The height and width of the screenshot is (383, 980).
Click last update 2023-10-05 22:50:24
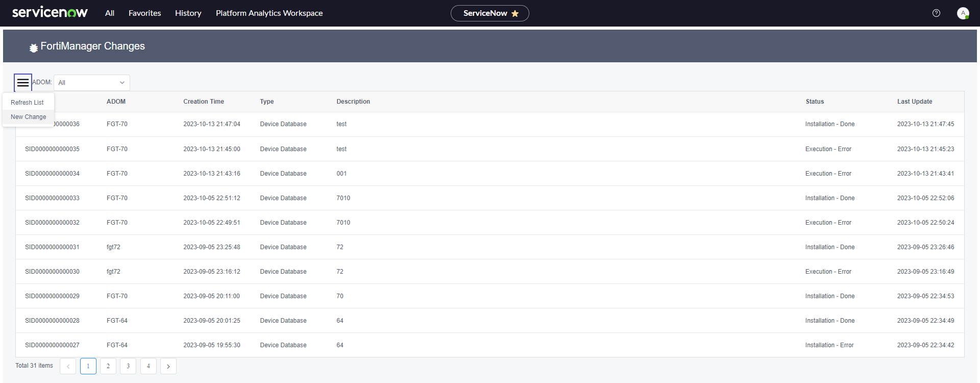point(926,223)
